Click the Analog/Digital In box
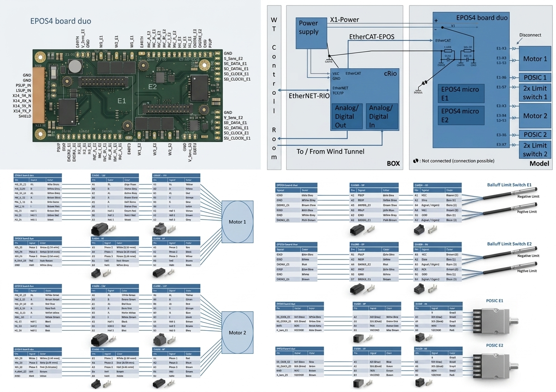Viewport: 556px width, 392px height. [x=382, y=117]
